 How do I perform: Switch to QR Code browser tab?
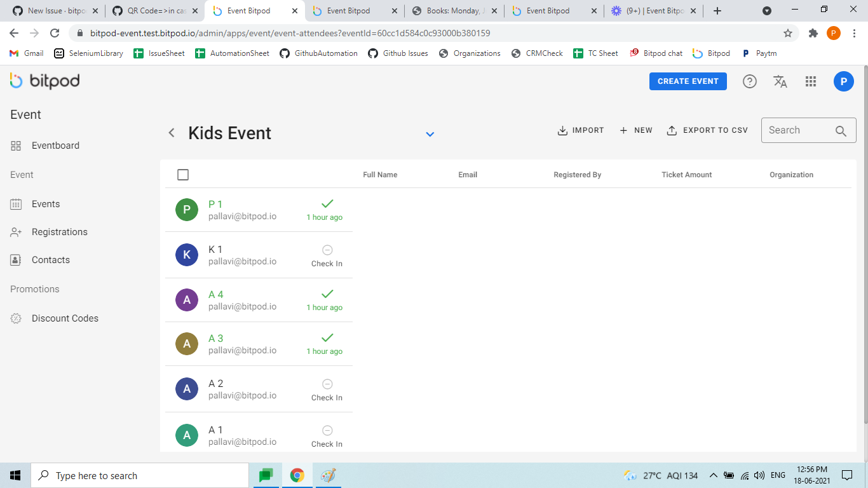(155, 11)
